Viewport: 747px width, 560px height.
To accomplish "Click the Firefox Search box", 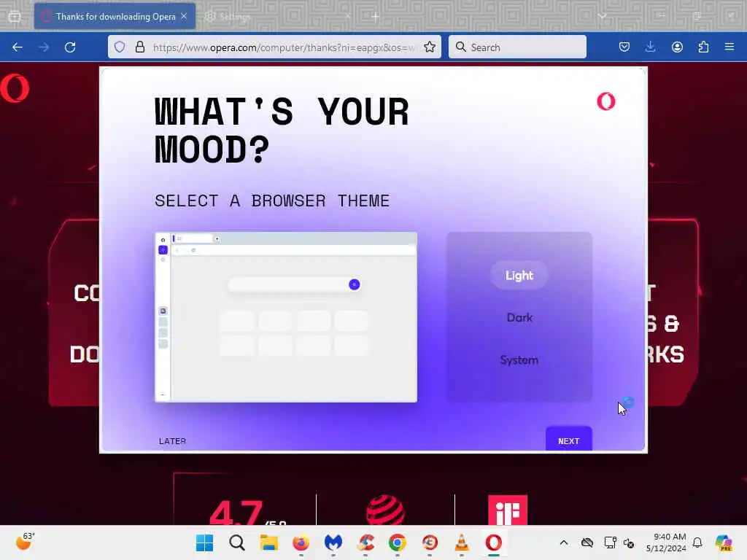I will pos(517,47).
